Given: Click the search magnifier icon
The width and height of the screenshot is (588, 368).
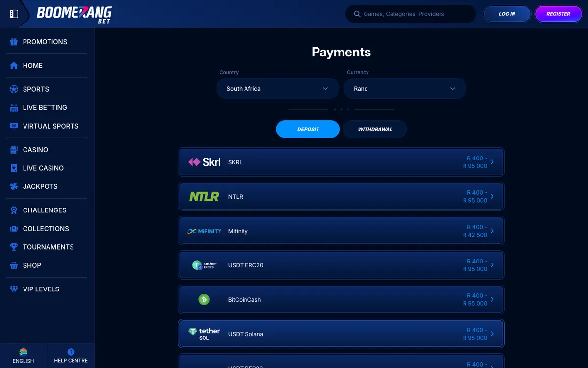Looking at the screenshot, I should click(357, 14).
